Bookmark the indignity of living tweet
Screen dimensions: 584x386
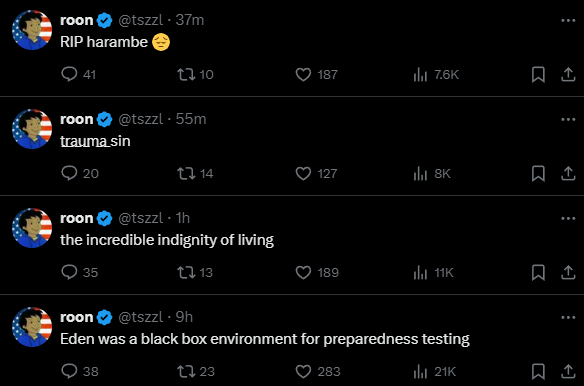tap(538, 272)
